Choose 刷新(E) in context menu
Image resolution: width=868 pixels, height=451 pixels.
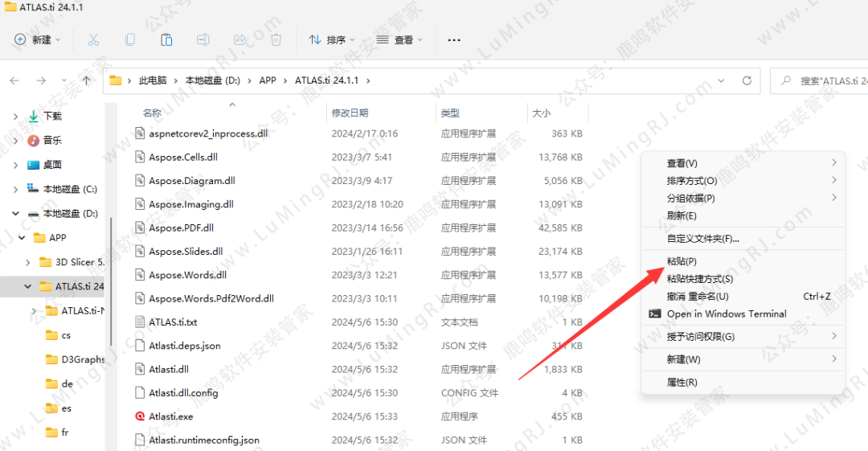(x=743, y=215)
